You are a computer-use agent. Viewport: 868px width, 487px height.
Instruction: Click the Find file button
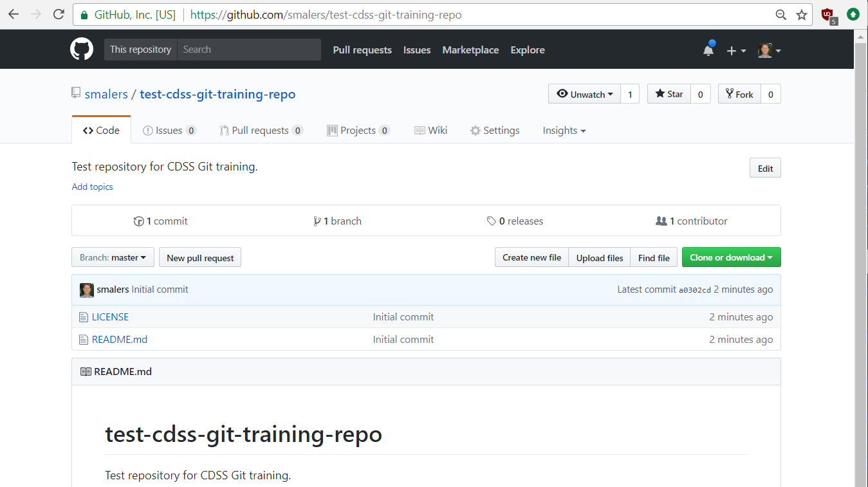[654, 257]
